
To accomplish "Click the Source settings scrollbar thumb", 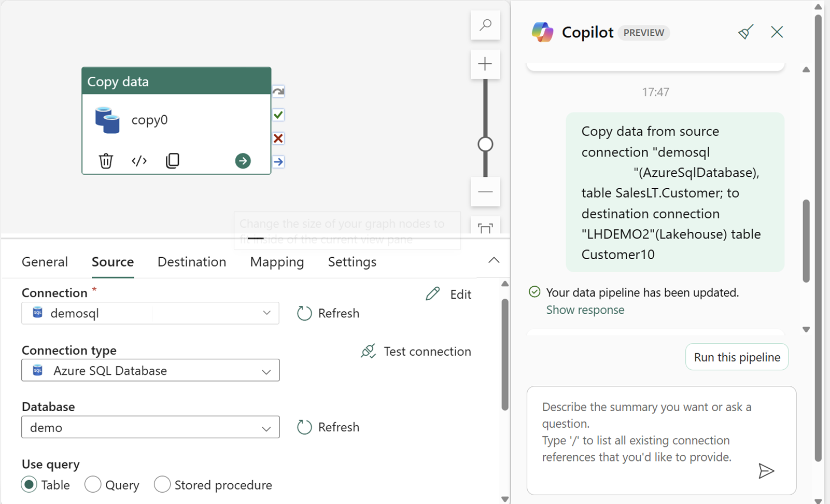I will 505,355.
